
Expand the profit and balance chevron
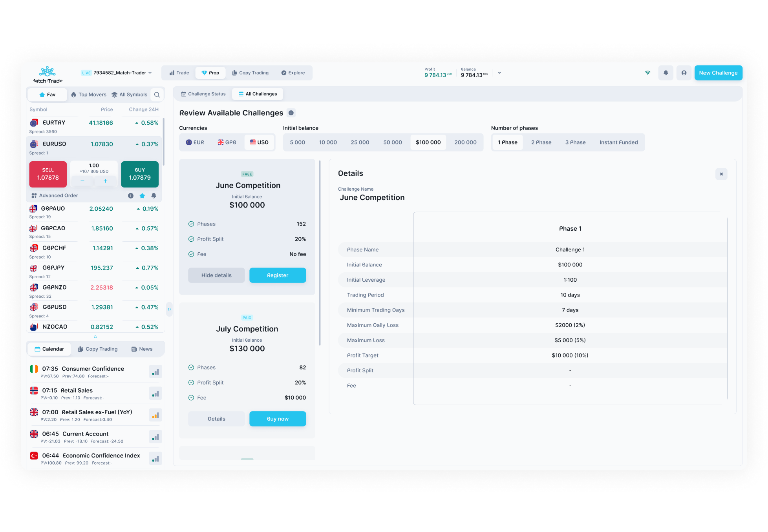(x=499, y=73)
